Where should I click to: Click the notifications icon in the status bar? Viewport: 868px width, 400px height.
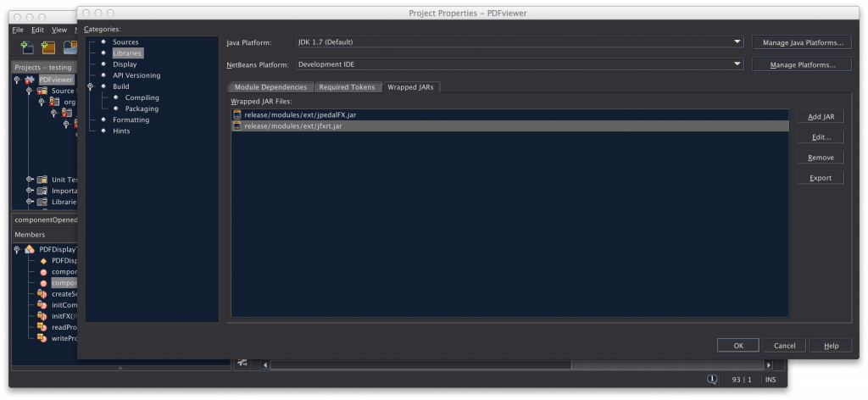click(713, 380)
